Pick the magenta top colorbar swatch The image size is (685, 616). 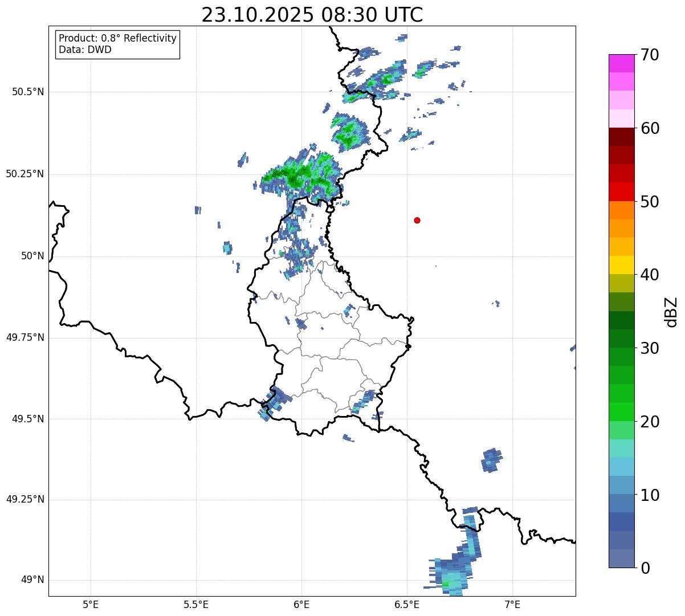pyautogui.click(x=621, y=63)
